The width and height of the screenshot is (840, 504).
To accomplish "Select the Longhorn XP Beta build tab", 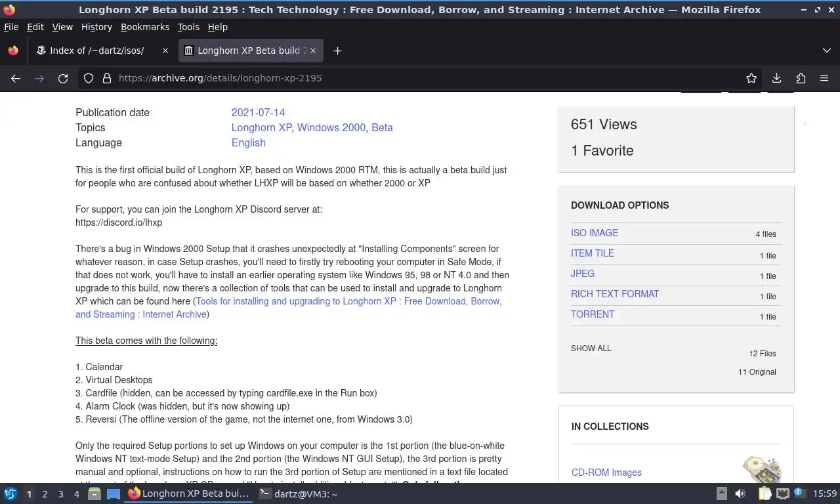I will (251, 51).
